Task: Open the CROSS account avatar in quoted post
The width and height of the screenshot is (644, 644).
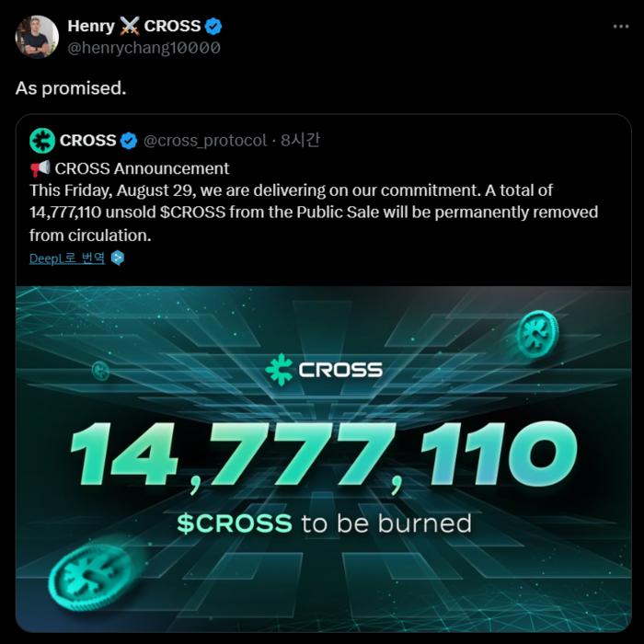Action: 42,141
